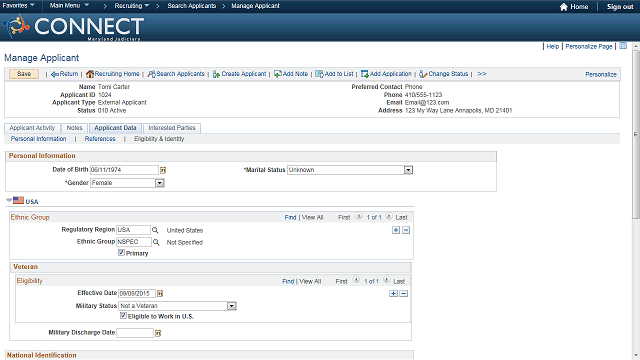The image size is (640, 360).
Task: Click the Military Discharge Date field
Action: [135, 333]
